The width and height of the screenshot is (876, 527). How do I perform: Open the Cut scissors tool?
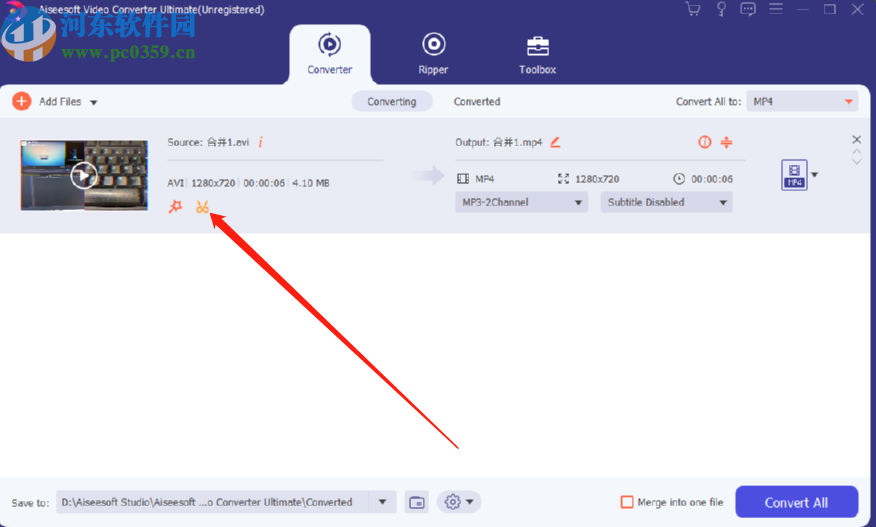tap(202, 207)
